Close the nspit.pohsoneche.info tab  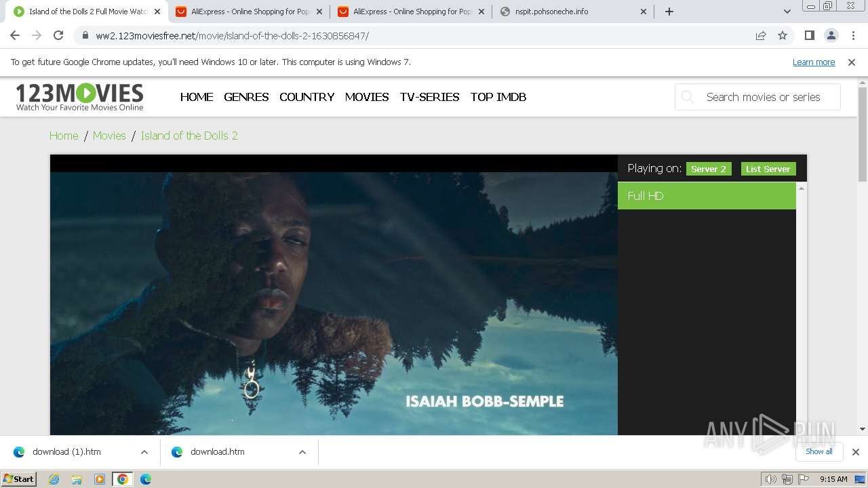[x=644, y=12]
